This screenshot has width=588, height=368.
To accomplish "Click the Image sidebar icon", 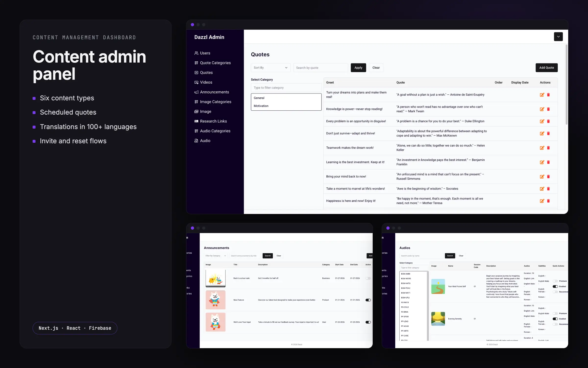I will [196, 111].
